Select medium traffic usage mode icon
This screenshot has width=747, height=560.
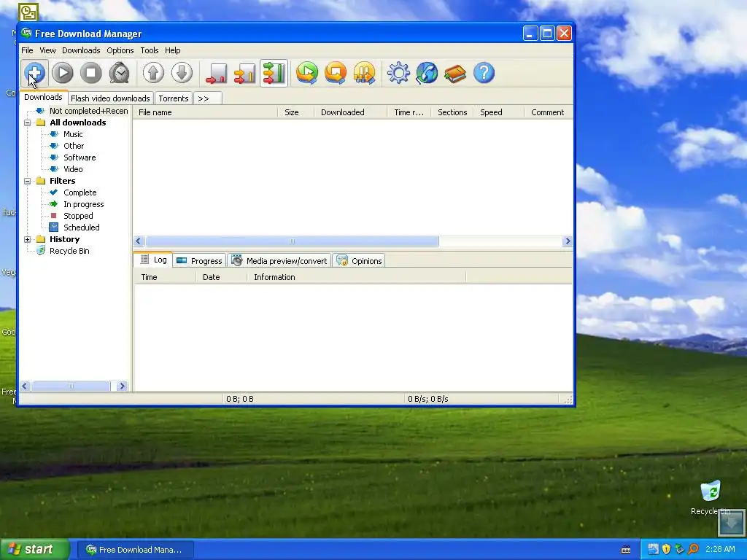244,73
